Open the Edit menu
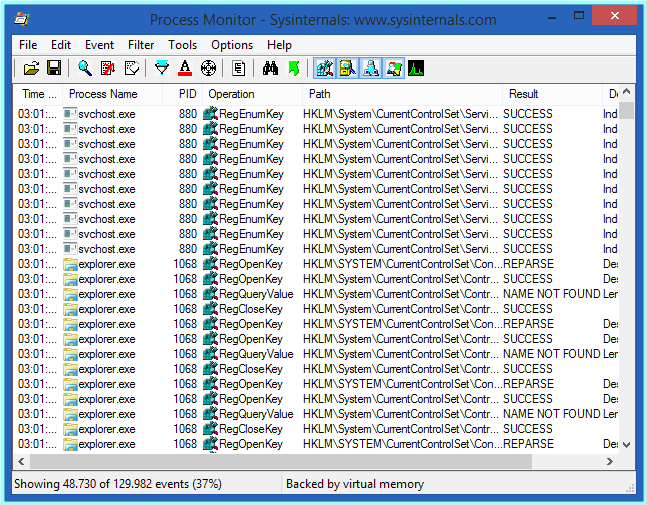Viewport: 647px width, 505px height. [61, 45]
